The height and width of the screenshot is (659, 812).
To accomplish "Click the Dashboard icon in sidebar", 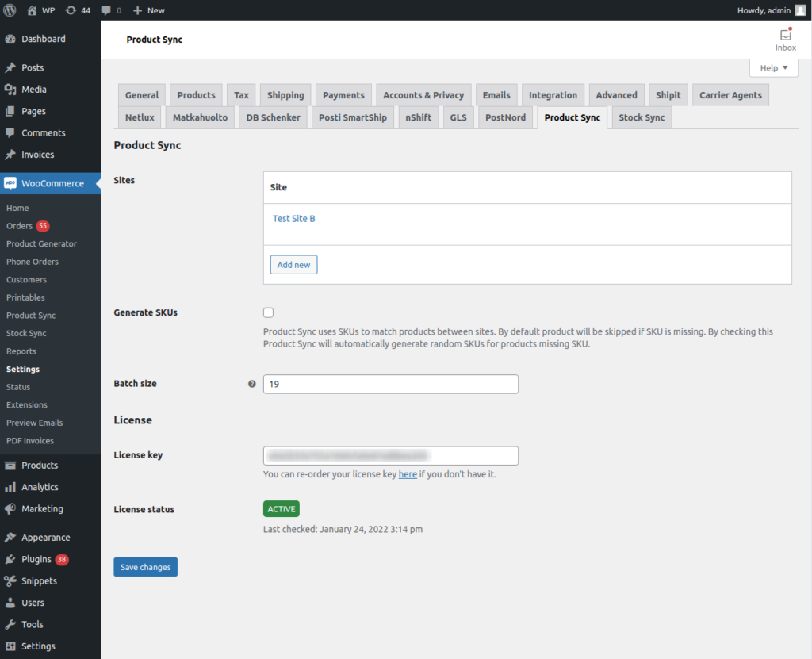I will 11,38.
